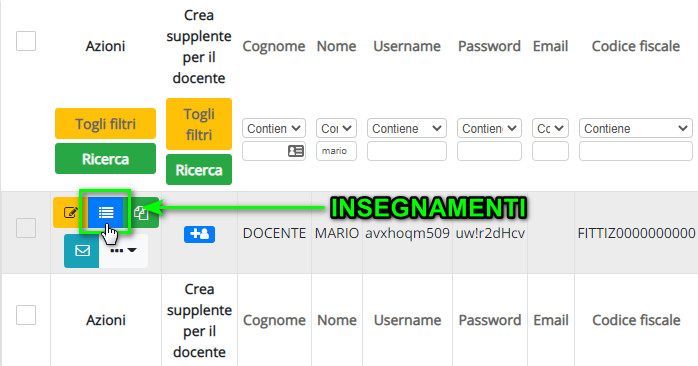The image size is (698, 366).
Task: Tick the select-all checkbox in the top header
Action: click(26, 41)
